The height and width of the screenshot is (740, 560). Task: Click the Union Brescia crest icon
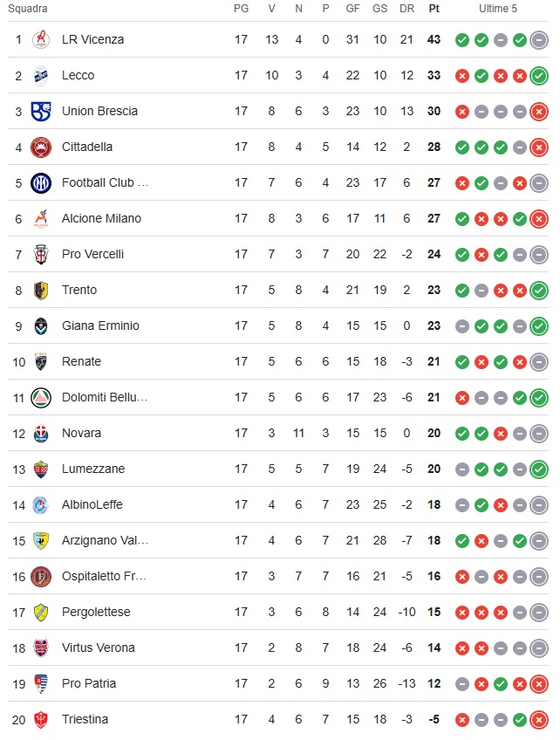[41, 111]
